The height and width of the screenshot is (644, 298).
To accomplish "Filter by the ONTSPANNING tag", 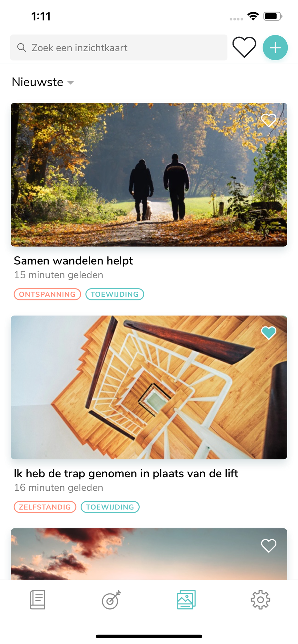I will [x=47, y=294].
